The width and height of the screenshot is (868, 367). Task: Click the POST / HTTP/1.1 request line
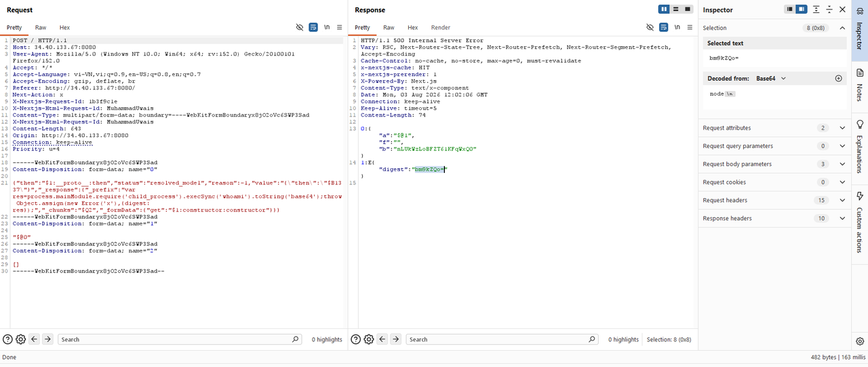tap(40, 41)
